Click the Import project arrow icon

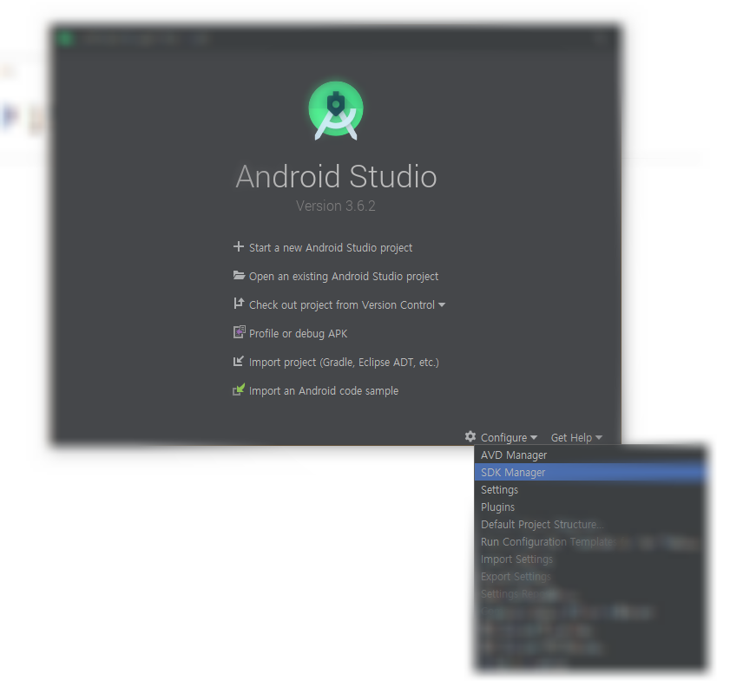point(239,362)
